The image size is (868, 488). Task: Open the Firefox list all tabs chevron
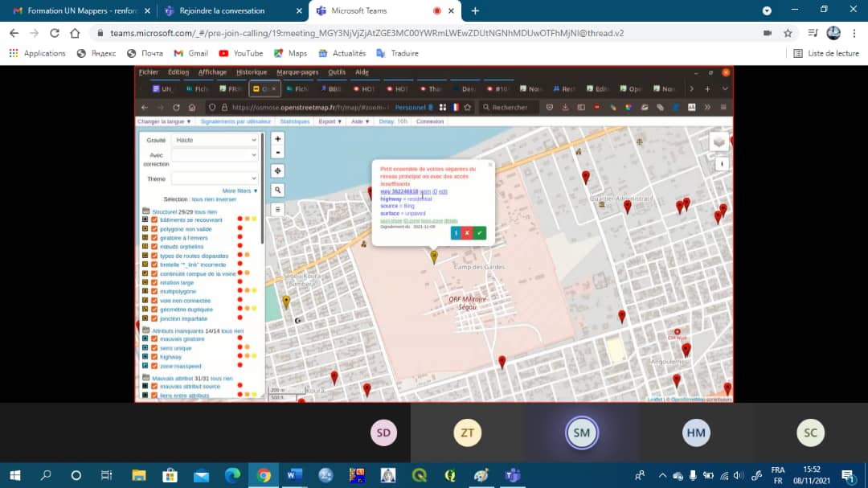point(725,88)
